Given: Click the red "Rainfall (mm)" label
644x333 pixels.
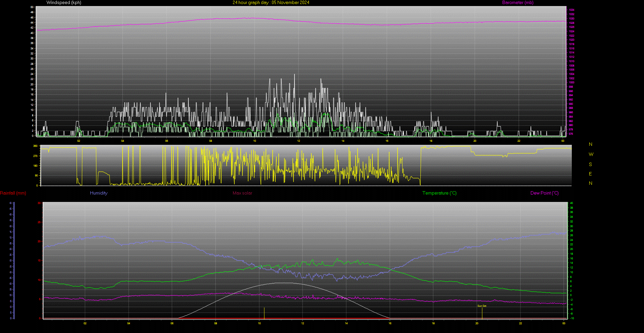Looking at the screenshot, I should pyautogui.click(x=13, y=193).
